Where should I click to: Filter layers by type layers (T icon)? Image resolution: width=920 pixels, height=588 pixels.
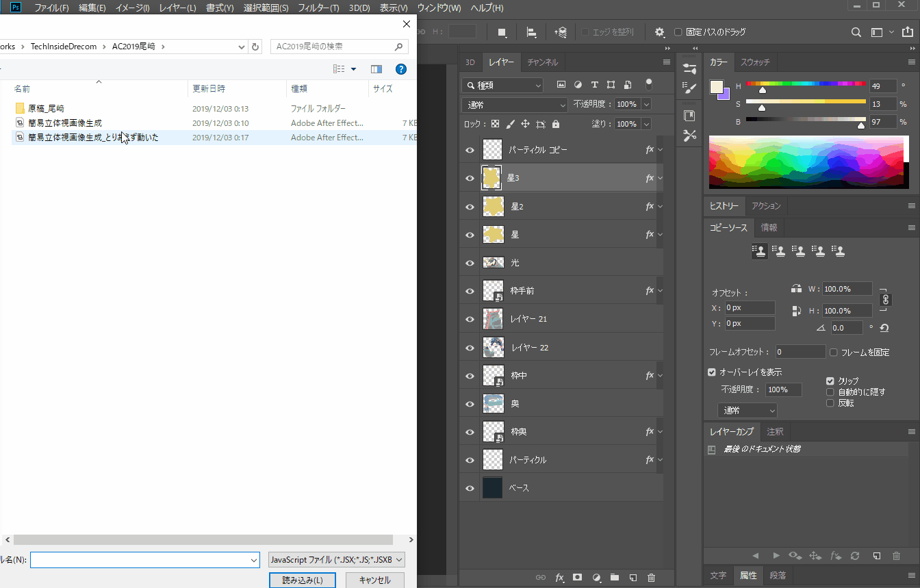pos(594,85)
